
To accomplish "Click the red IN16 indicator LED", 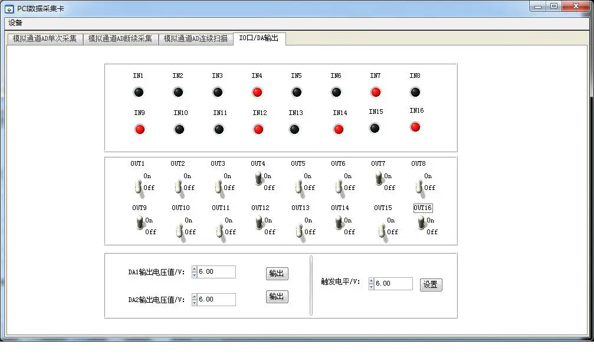I will point(415,127).
